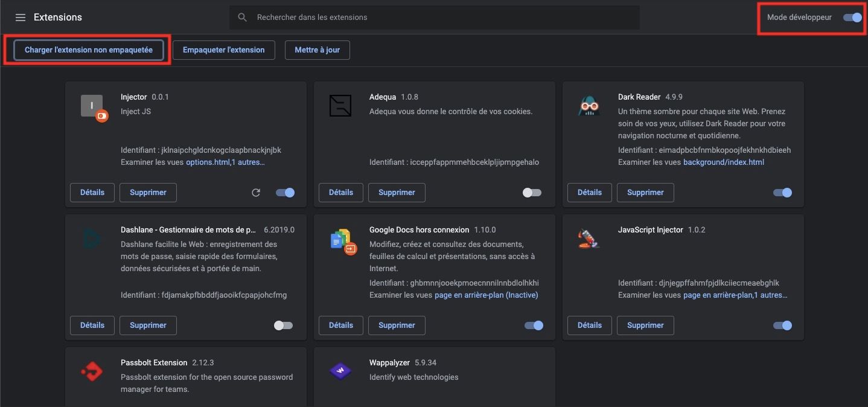Screen dimensions: 868x407
Task: Enable the Adequa extension toggle
Action: (x=532, y=193)
